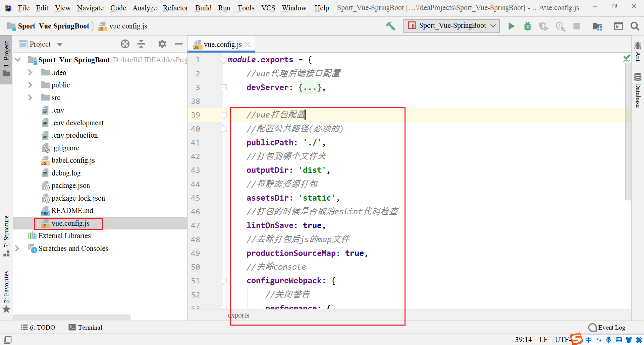The width and height of the screenshot is (644, 345).
Task: Toggle the Favorites side tab
Action: (x=6, y=291)
